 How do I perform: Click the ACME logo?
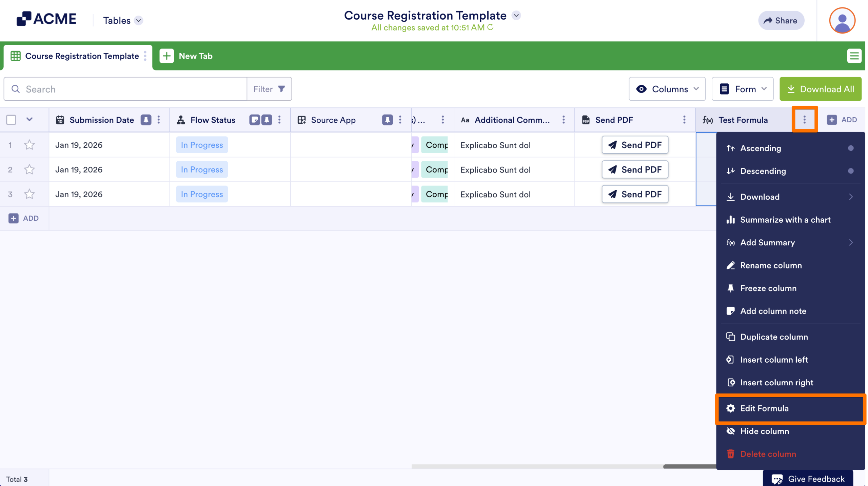46,19
